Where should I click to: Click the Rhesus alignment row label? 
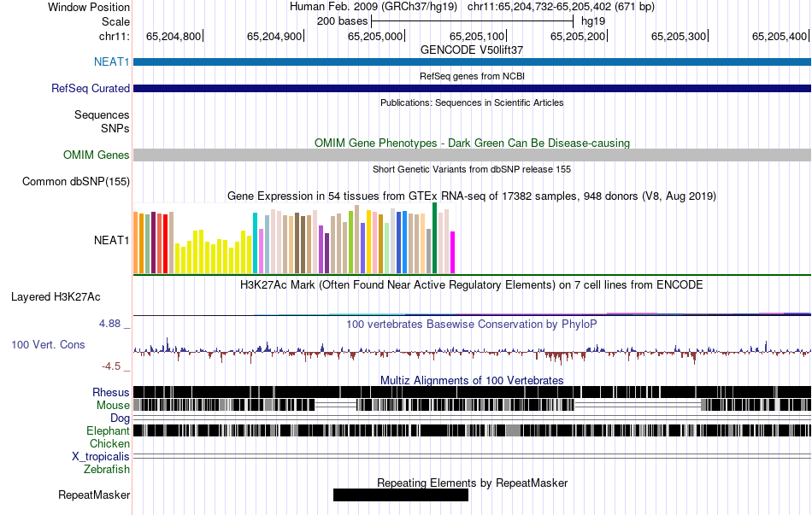(111, 392)
